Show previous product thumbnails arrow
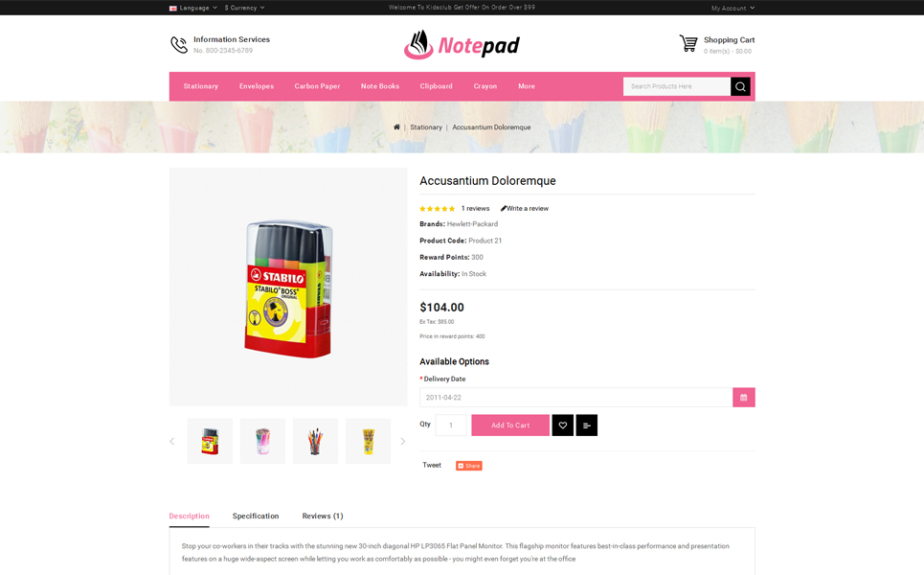Screen dimensions: 924x575 tap(172, 441)
